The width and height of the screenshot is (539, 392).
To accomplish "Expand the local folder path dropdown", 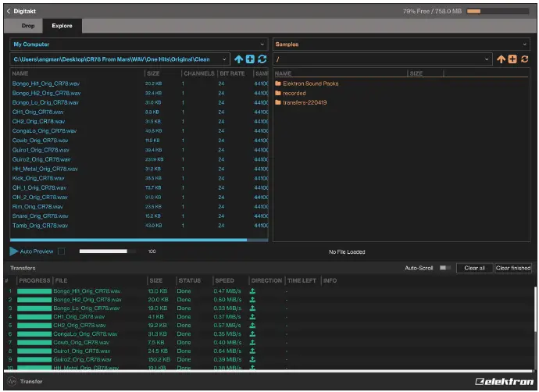I will (x=225, y=59).
